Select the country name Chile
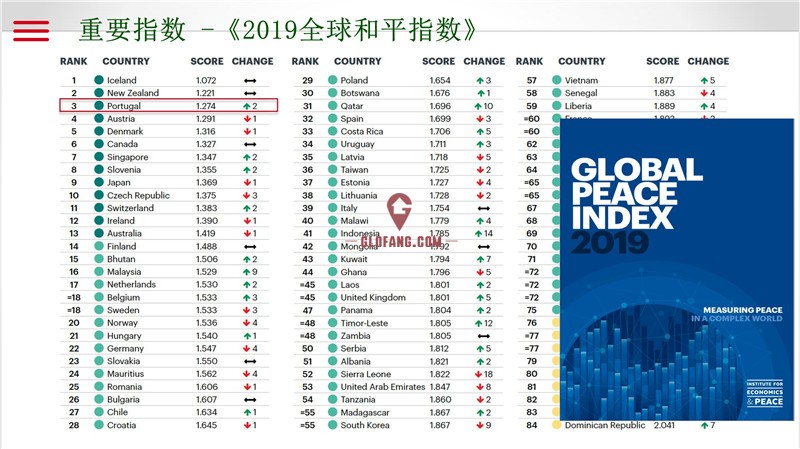 [117, 412]
